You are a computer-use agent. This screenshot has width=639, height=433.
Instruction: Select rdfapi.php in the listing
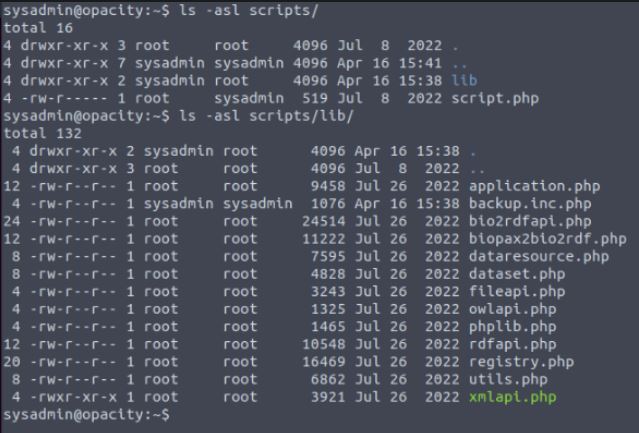point(513,344)
